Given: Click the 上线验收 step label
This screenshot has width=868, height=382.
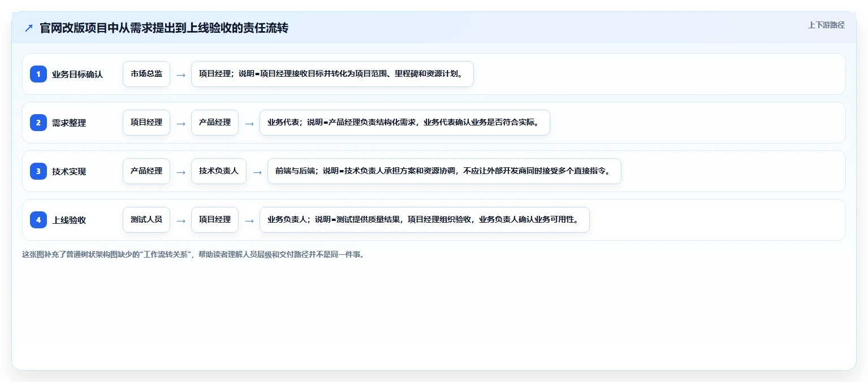Looking at the screenshot, I should (x=69, y=220).
